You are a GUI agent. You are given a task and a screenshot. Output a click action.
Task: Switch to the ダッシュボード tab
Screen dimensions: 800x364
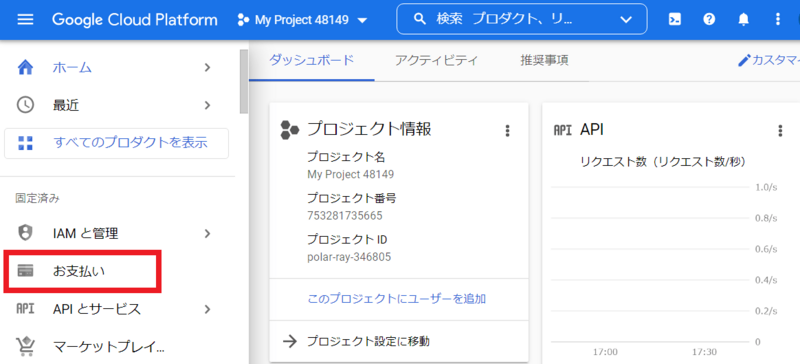tap(311, 61)
